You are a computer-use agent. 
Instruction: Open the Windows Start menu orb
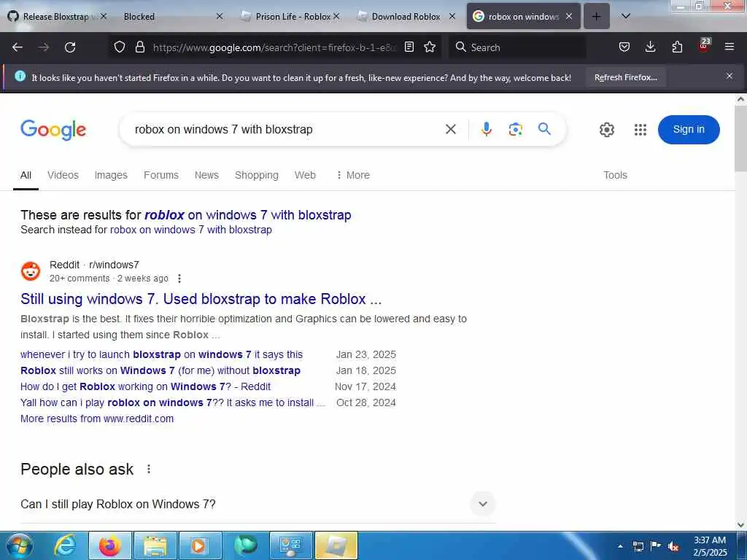coord(19,545)
